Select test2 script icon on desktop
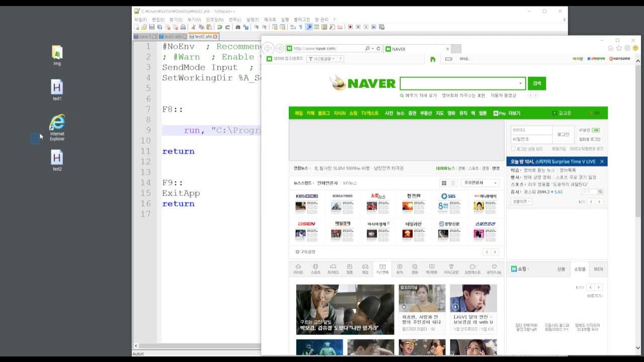This screenshot has width=644, height=362. (57, 160)
